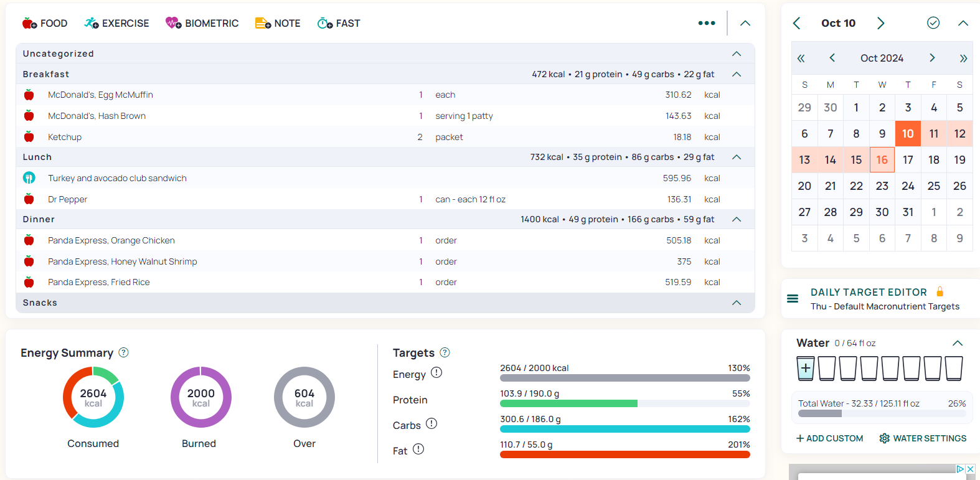Screen dimensions: 980x480
Task: Open Targets help question icon
Action: 445,352
